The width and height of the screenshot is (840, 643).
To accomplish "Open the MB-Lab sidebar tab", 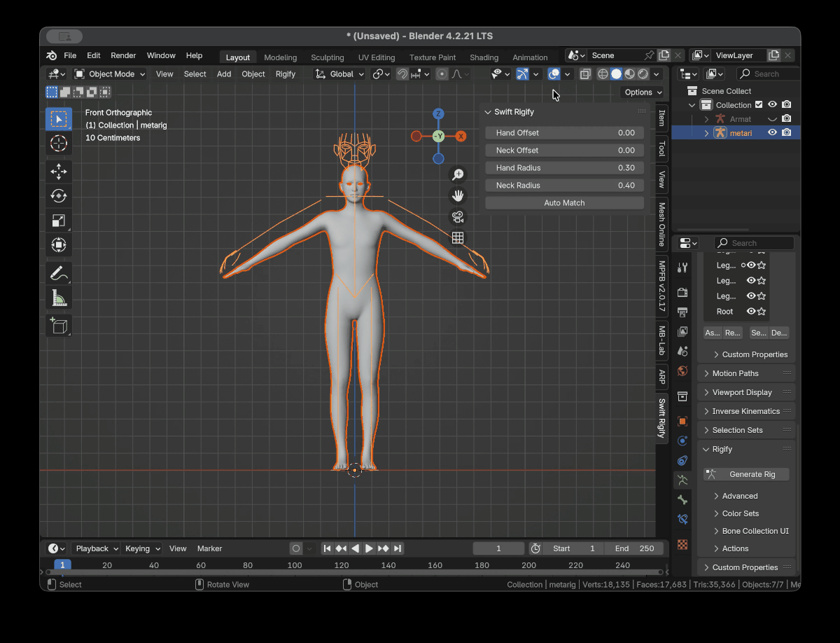I will pyautogui.click(x=661, y=340).
